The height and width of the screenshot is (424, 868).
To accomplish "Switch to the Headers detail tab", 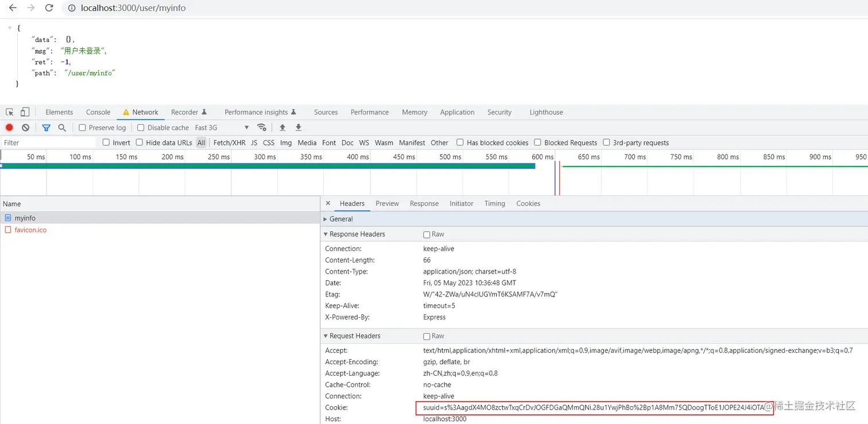I will (352, 203).
